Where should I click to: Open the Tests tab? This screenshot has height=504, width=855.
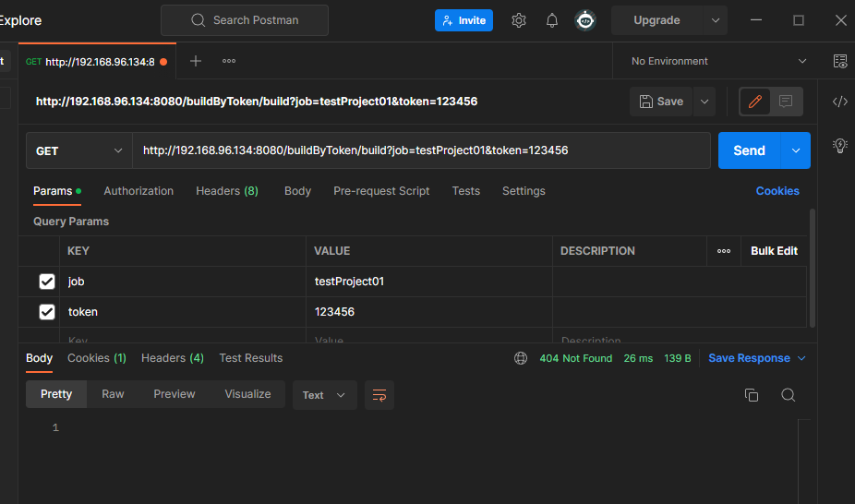click(x=465, y=191)
